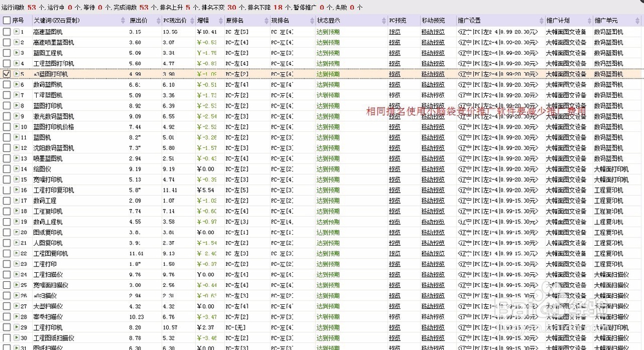Click the play icon in row 1 高速蓝图机

pos(17,32)
